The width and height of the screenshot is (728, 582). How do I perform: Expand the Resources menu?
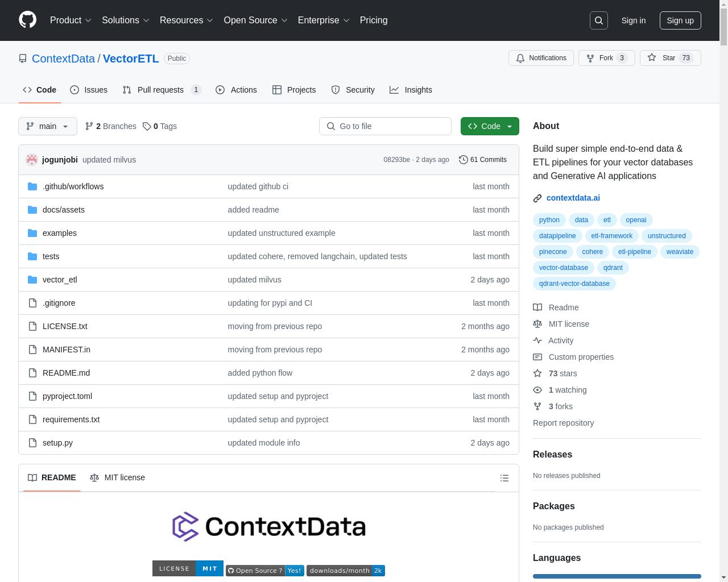point(187,20)
